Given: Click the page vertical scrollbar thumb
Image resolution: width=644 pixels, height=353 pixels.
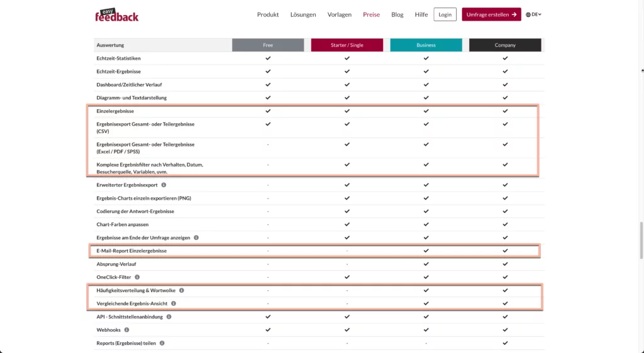Looking at the screenshot, I should [x=641, y=240].
